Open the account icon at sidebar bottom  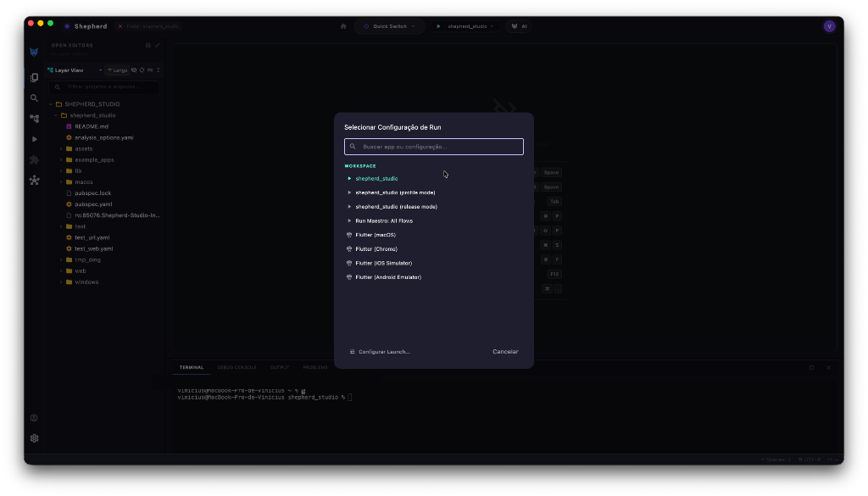coord(34,418)
